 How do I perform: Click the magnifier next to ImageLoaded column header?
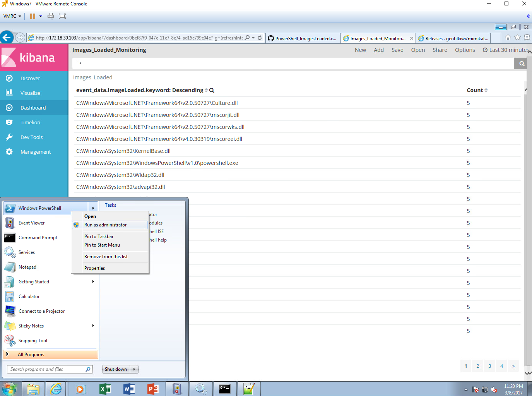pos(212,90)
